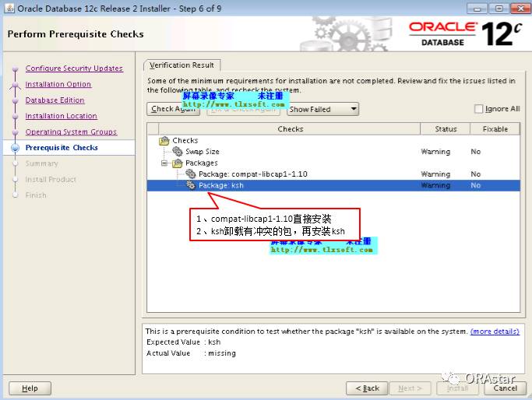Maximize the installer window
The height and width of the screenshot is (400, 532).
click(499, 9)
